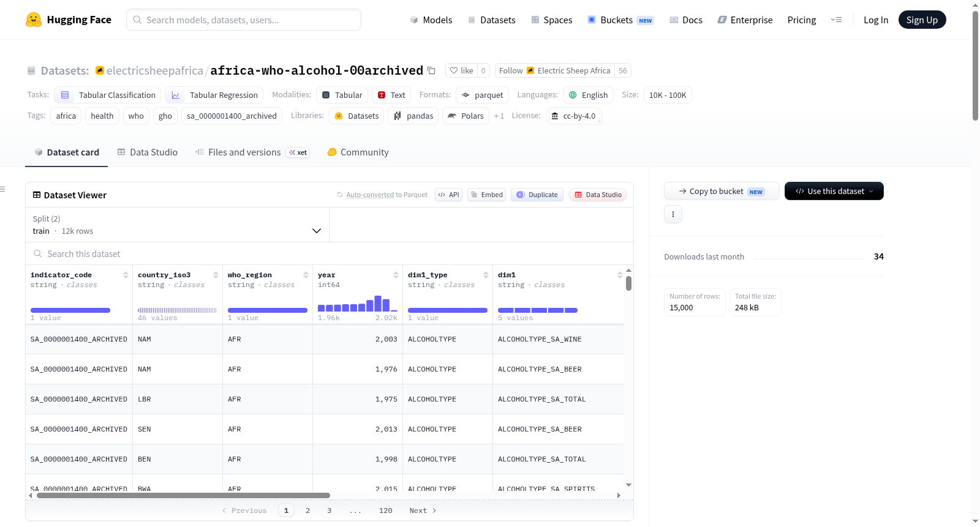Filter by the Tabular modality tag

(x=342, y=95)
